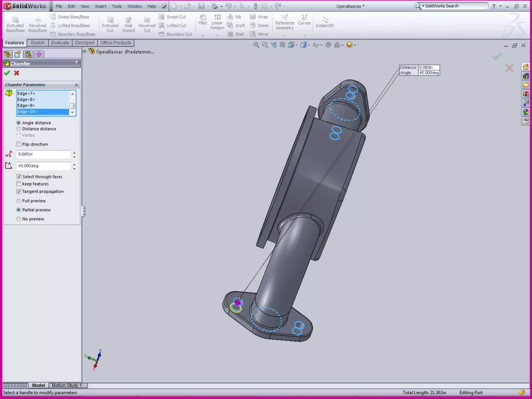The image size is (532, 399).
Task: Choose the Full preview radio option
Action: click(x=18, y=201)
